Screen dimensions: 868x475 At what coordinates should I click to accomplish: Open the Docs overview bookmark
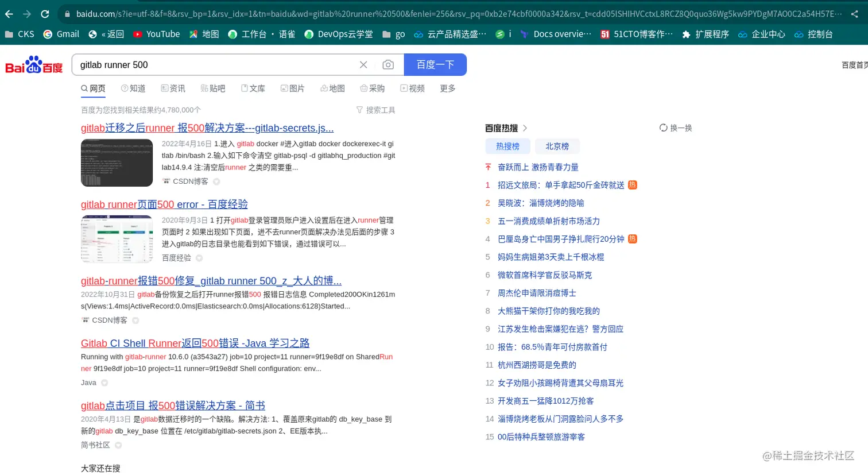[555, 34]
